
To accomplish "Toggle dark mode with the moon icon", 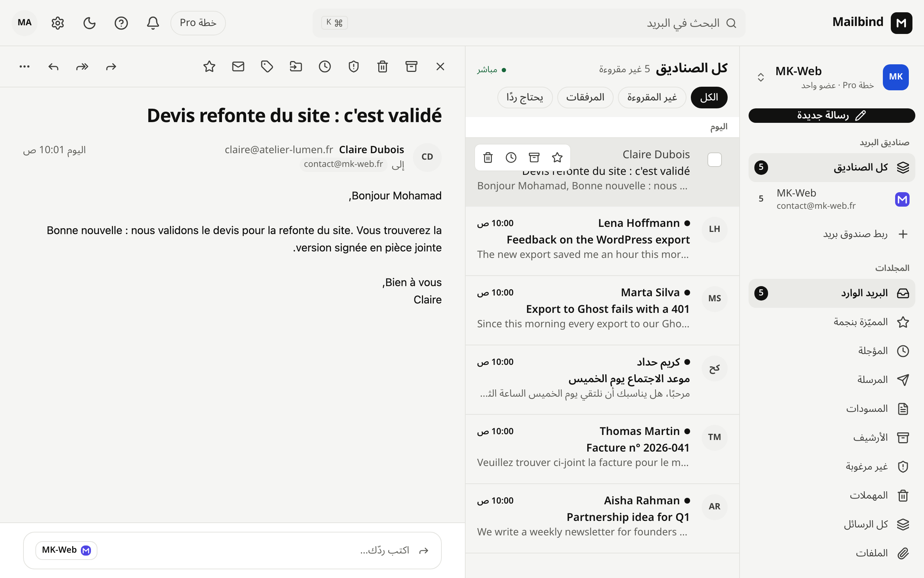I will [90, 23].
